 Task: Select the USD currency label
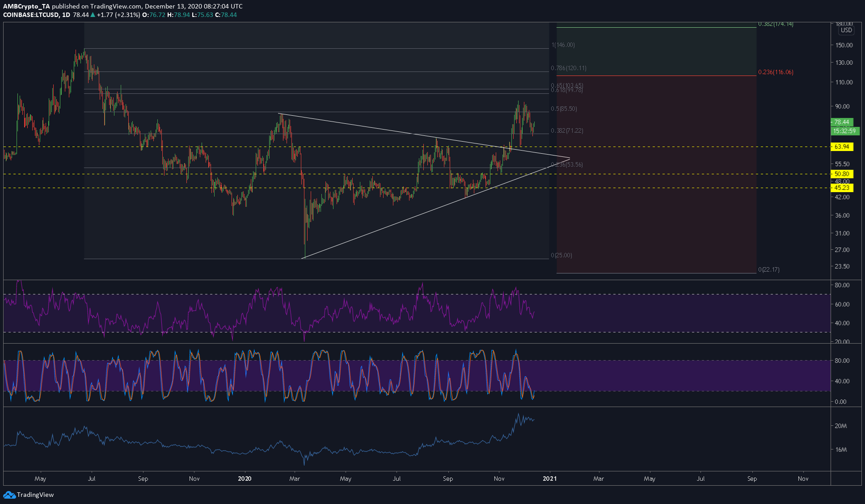(x=846, y=30)
